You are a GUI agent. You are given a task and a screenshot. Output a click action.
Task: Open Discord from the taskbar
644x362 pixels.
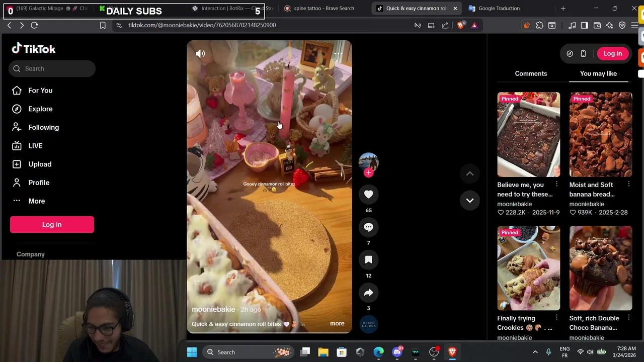(x=397, y=352)
